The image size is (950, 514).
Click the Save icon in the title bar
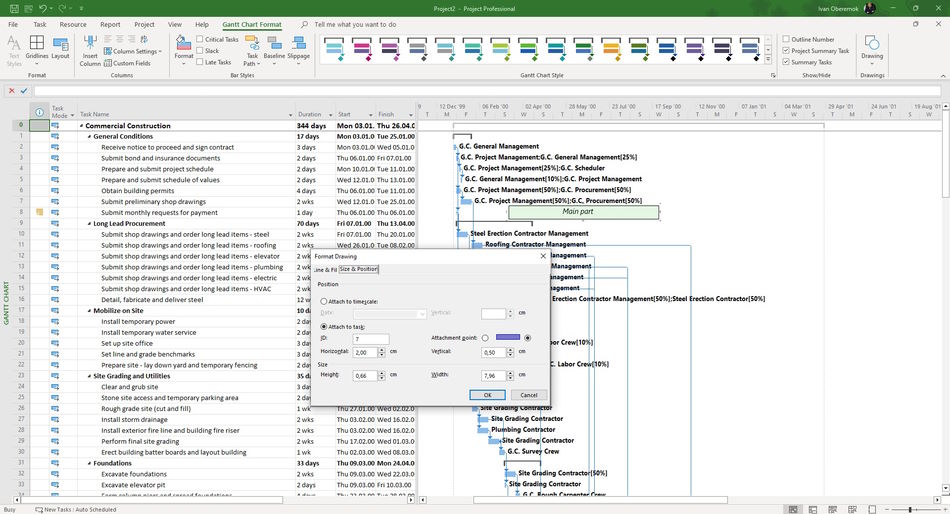[x=14, y=8]
